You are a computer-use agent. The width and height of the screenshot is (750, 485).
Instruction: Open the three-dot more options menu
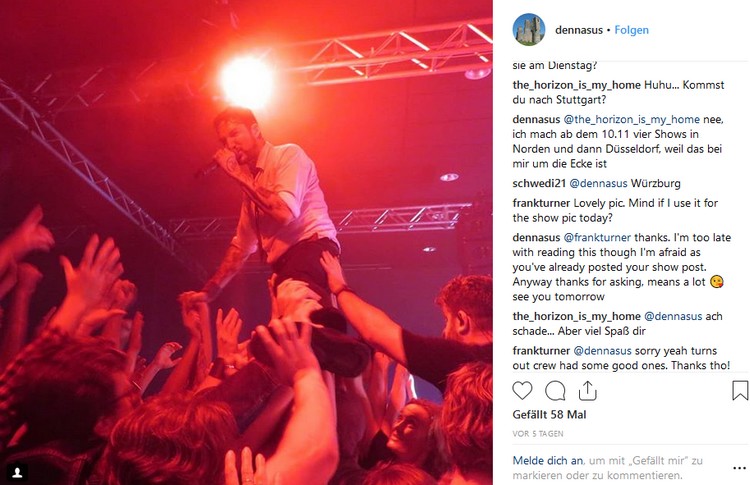739,468
